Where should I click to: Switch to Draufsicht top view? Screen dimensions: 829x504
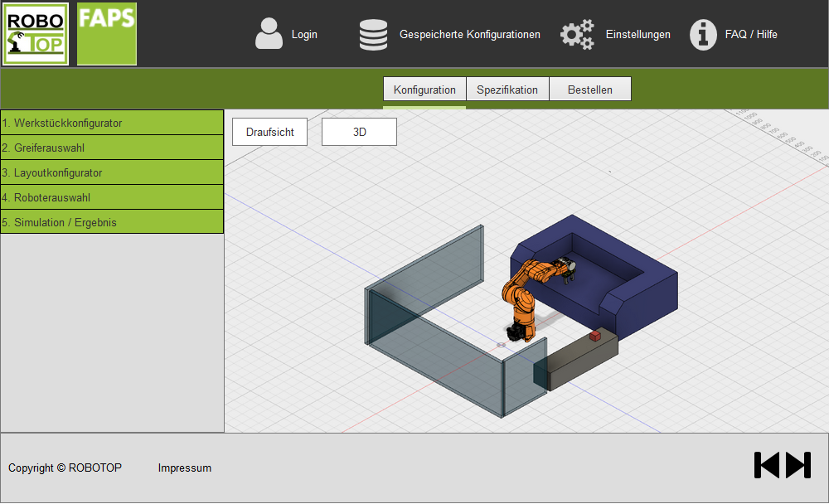click(x=269, y=132)
